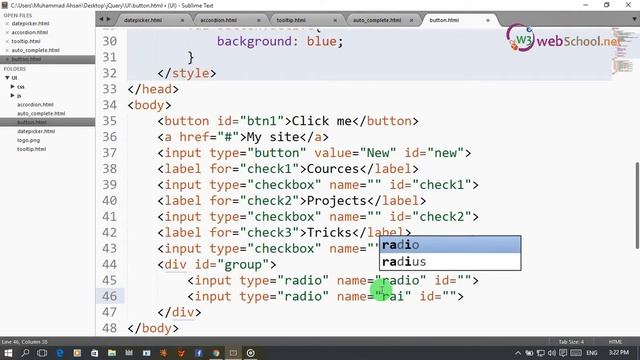Click the vertical scrollbar thumb of the editor
The height and width of the screenshot is (360, 640).
[x=637, y=205]
